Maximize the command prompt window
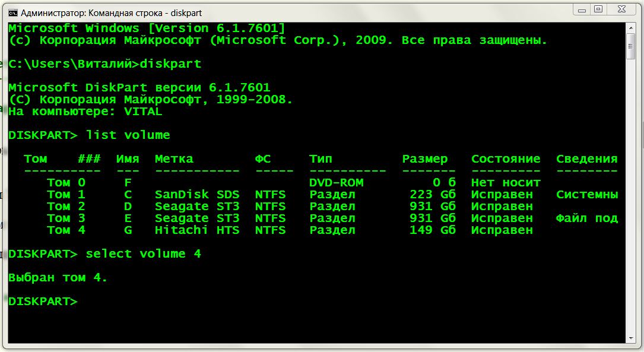The height and width of the screenshot is (352, 644). click(x=598, y=9)
